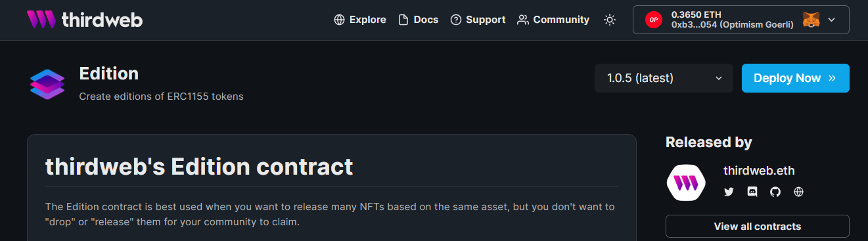Toggle light/dark theme sun icon

pyautogui.click(x=610, y=20)
